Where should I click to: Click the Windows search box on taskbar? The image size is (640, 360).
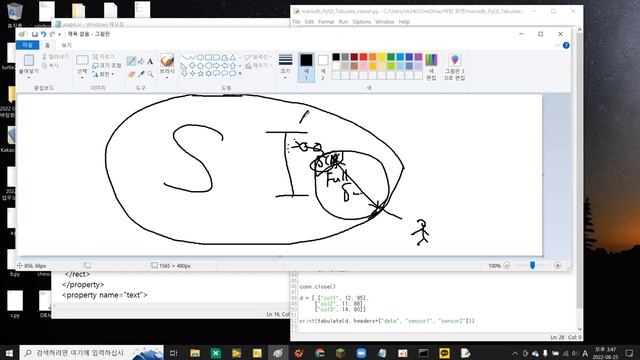[x=92, y=353]
